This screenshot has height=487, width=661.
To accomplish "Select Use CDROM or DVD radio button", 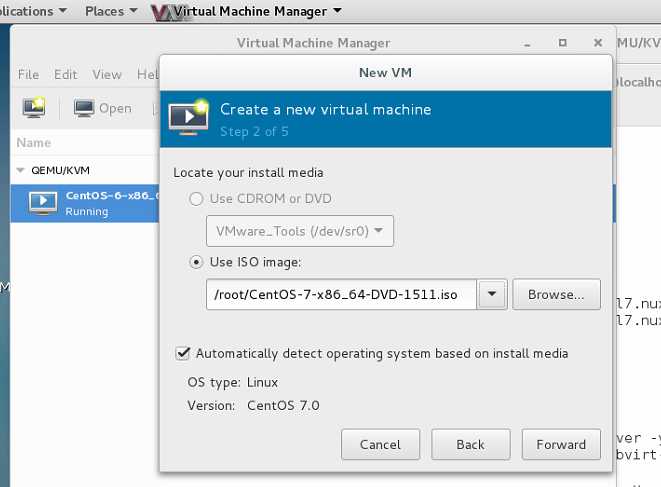I will pyautogui.click(x=196, y=199).
